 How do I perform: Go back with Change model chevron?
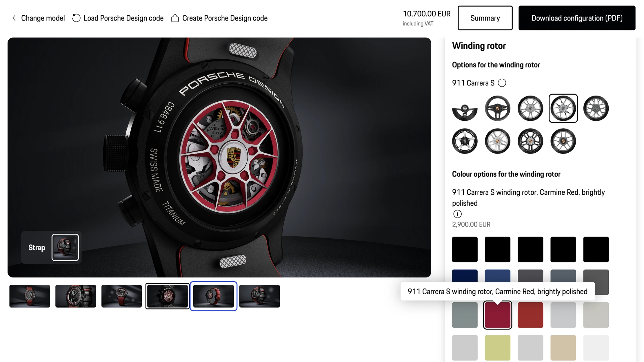(14, 18)
